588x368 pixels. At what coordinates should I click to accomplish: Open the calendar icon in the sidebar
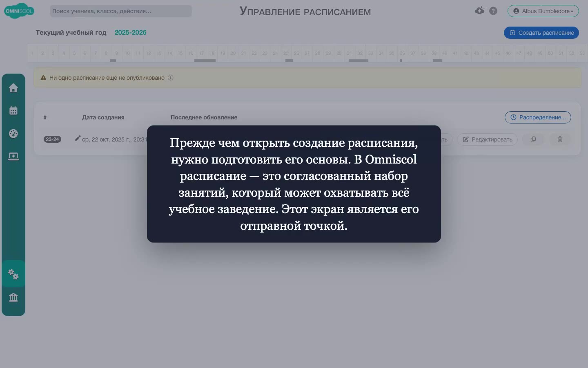click(x=13, y=111)
